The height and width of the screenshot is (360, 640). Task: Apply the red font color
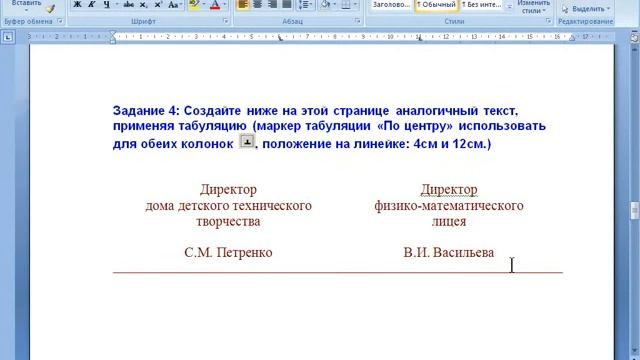click(x=215, y=4)
